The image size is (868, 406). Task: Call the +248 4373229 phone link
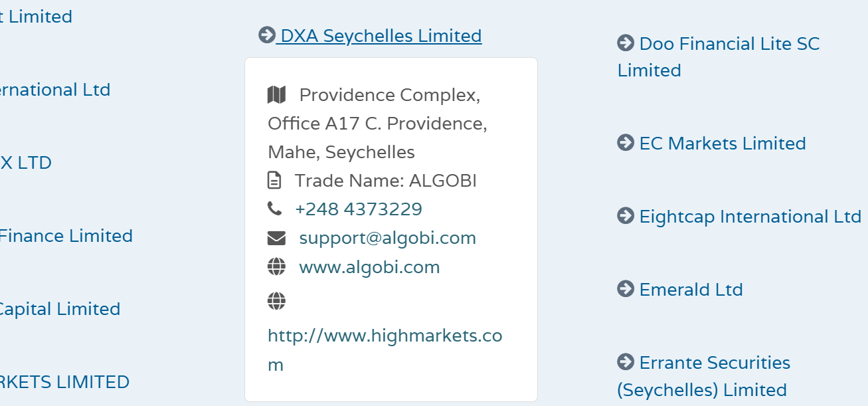tap(359, 209)
